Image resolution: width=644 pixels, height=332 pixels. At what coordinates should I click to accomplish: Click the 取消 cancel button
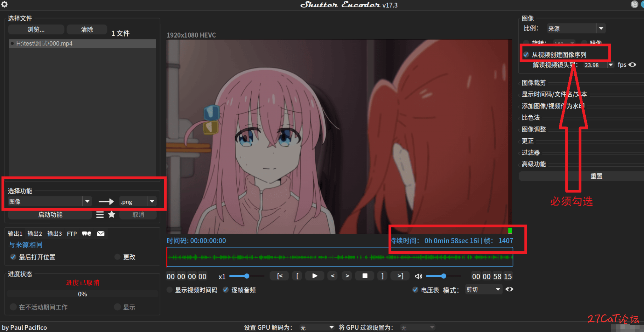(138, 215)
